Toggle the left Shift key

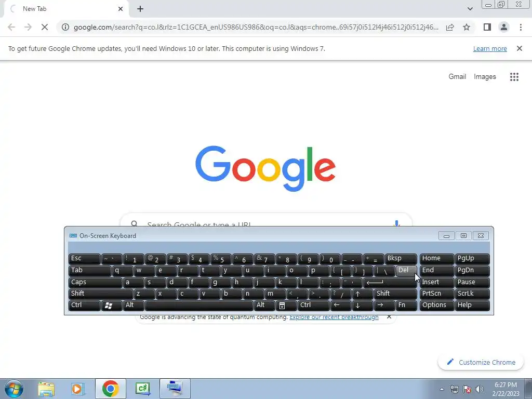coord(101,294)
